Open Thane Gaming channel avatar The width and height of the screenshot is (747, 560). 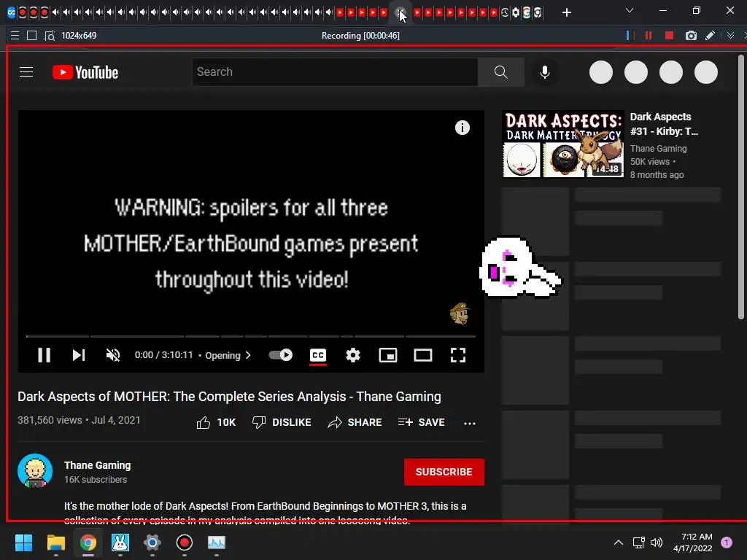coord(35,471)
